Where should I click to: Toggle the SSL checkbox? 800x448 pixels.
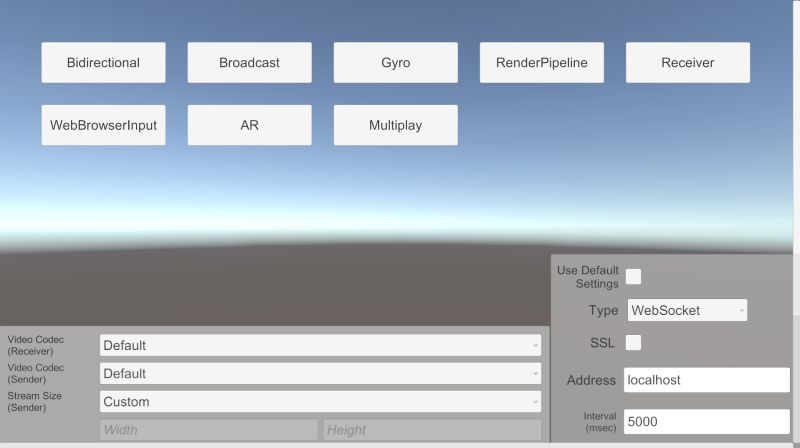(x=633, y=342)
